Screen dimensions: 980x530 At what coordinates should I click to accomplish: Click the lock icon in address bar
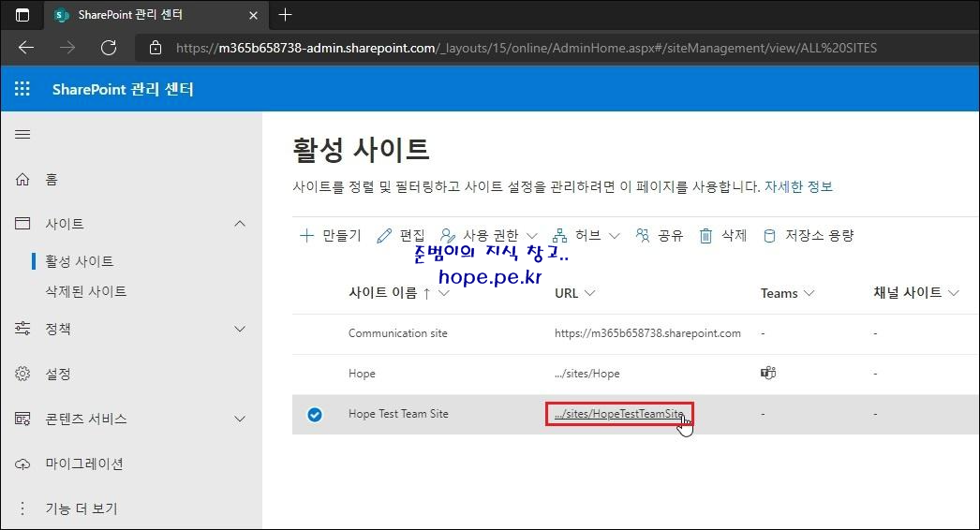(156, 48)
